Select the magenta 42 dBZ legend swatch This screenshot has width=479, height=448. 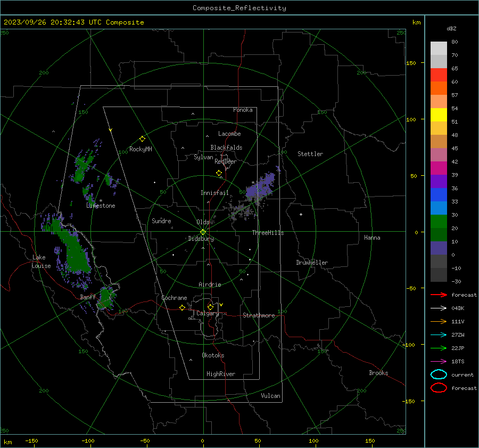[439, 168]
